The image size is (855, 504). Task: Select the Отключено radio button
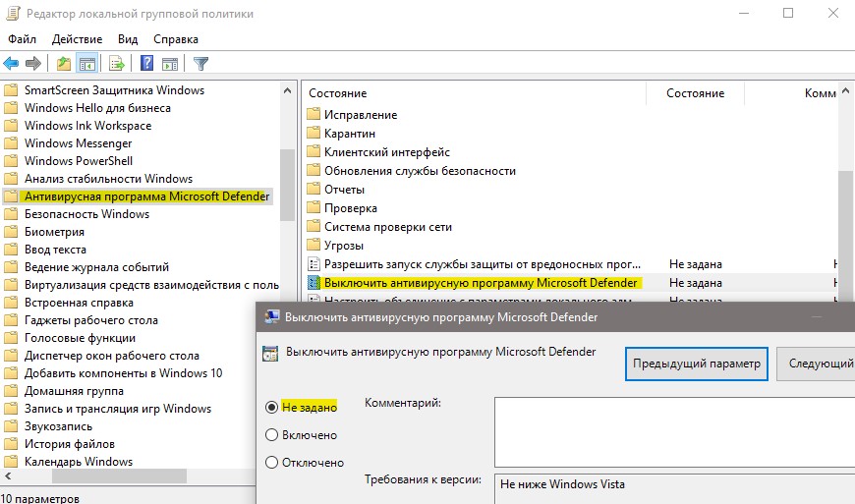pyautogui.click(x=271, y=463)
